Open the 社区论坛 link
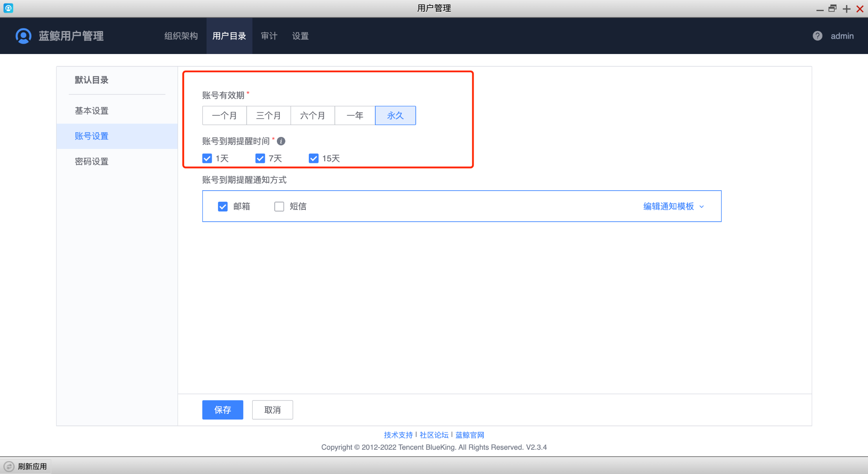Viewport: 868px width, 474px height. (x=434, y=435)
